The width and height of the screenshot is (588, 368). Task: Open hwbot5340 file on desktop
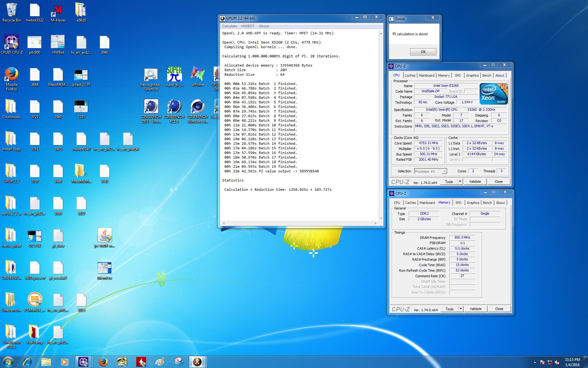(x=81, y=141)
